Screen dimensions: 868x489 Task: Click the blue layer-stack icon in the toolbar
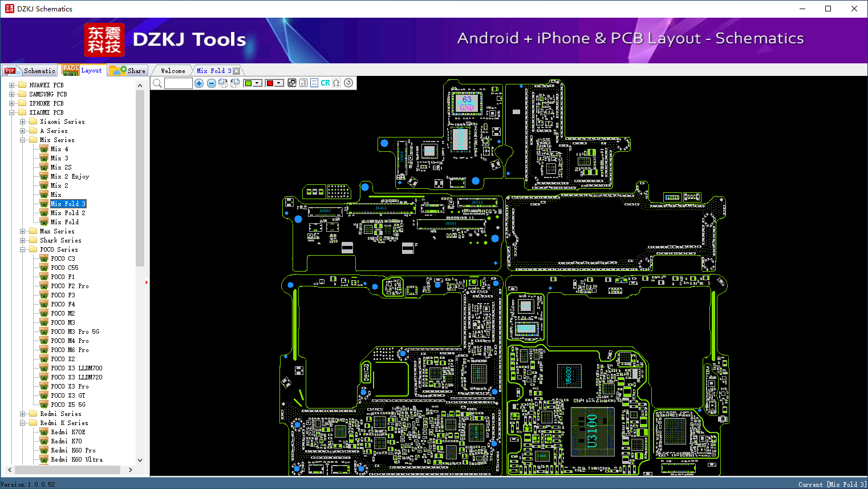click(x=314, y=83)
